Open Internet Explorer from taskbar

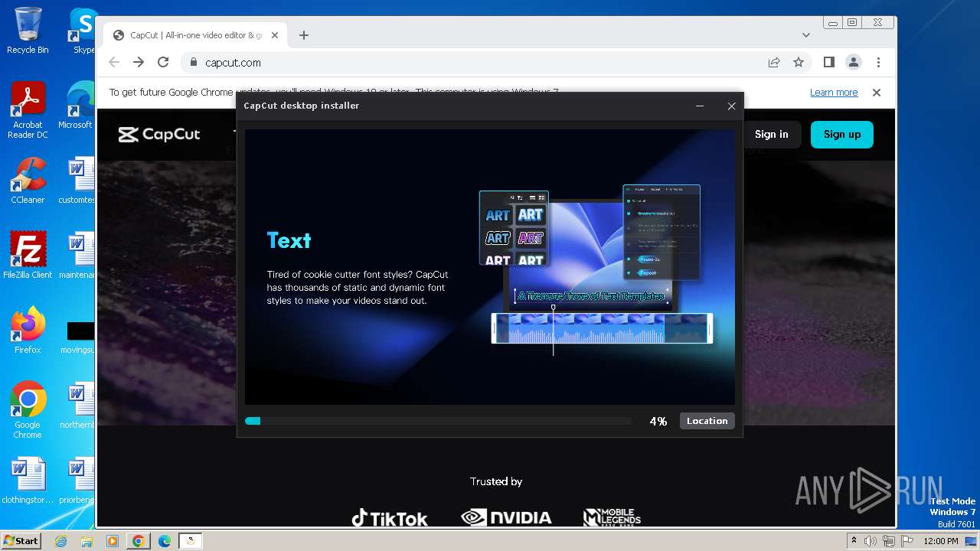pos(61,541)
